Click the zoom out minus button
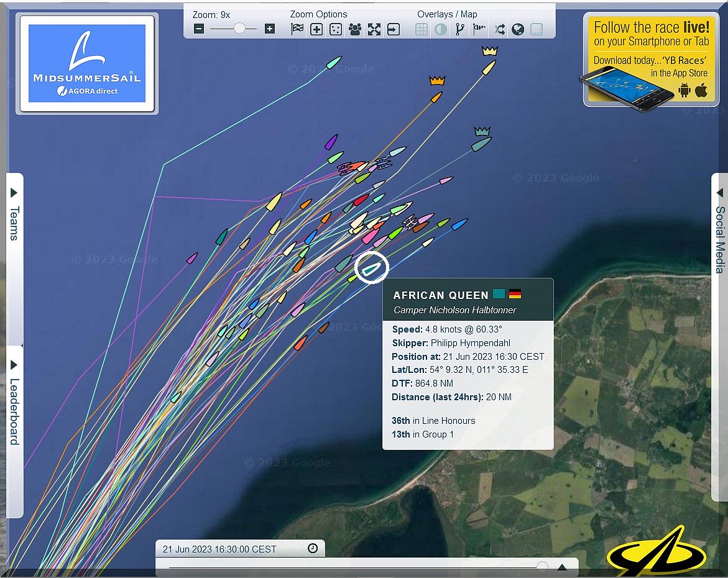 199,29
